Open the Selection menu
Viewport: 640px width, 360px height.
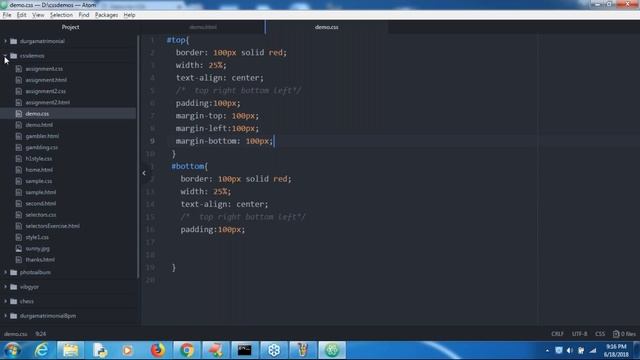point(61,15)
